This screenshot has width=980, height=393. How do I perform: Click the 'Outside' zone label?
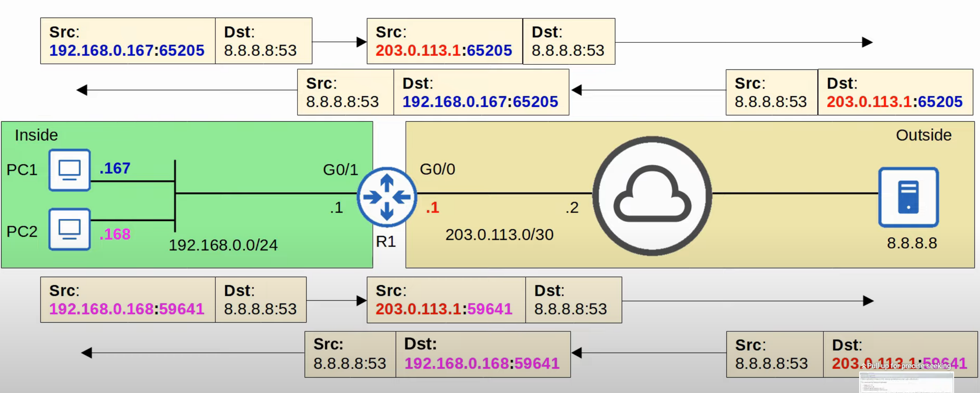click(923, 135)
